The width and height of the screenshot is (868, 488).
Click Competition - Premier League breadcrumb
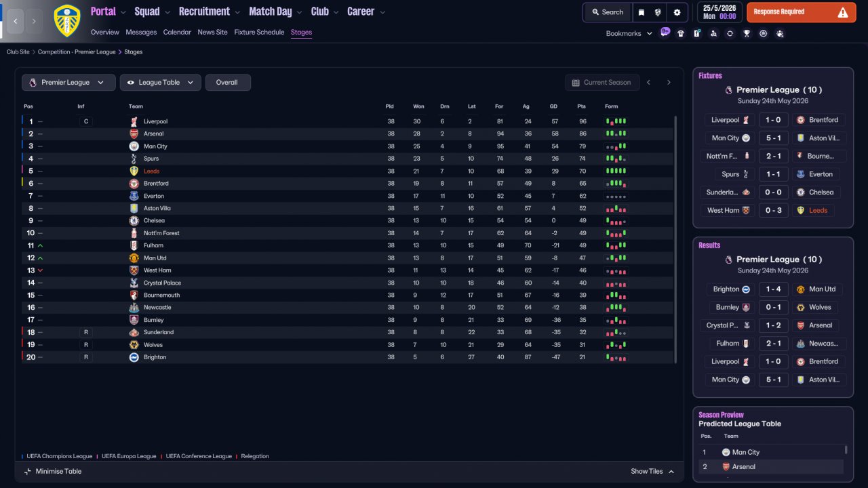[x=77, y=52]
